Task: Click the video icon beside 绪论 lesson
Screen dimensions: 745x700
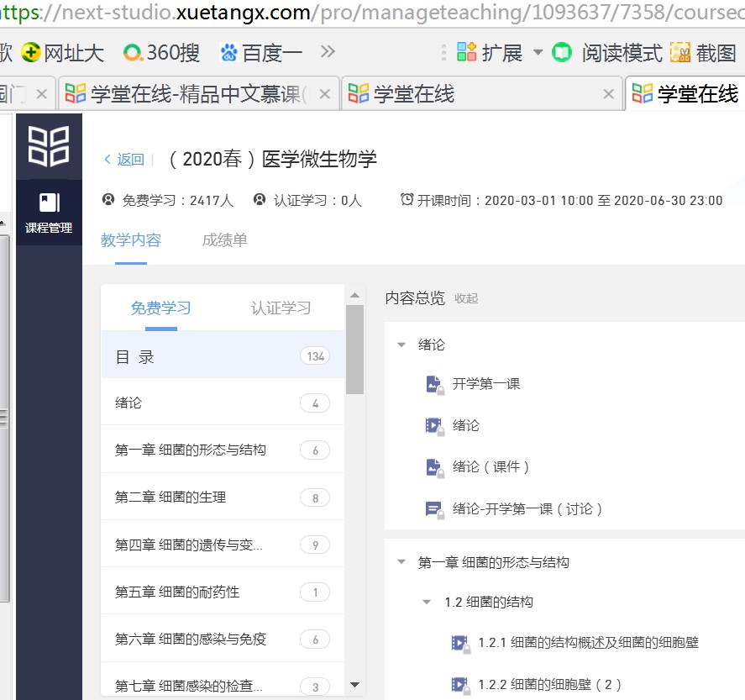Action: point(433,426)
